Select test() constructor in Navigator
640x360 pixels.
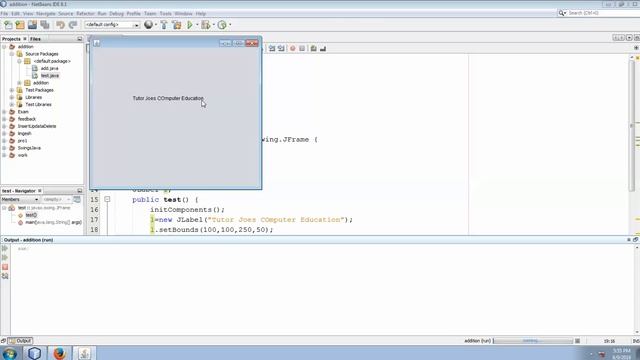pyautogui.click(x=31, y=215)
